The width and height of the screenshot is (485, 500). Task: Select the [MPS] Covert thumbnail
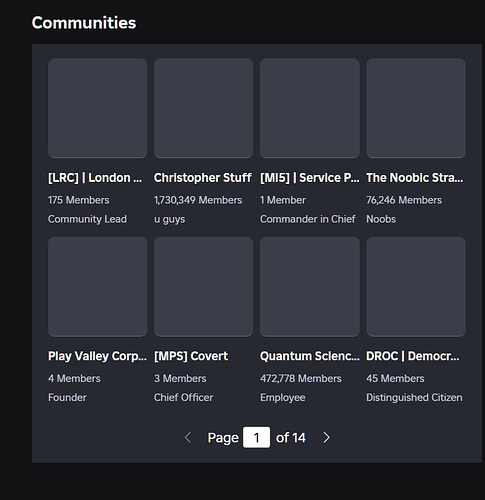click(204, 287)
